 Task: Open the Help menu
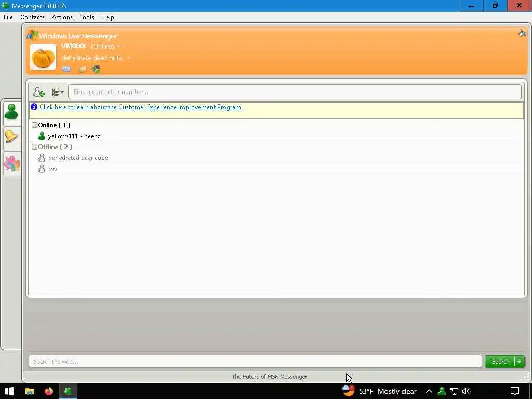point(108,17)
